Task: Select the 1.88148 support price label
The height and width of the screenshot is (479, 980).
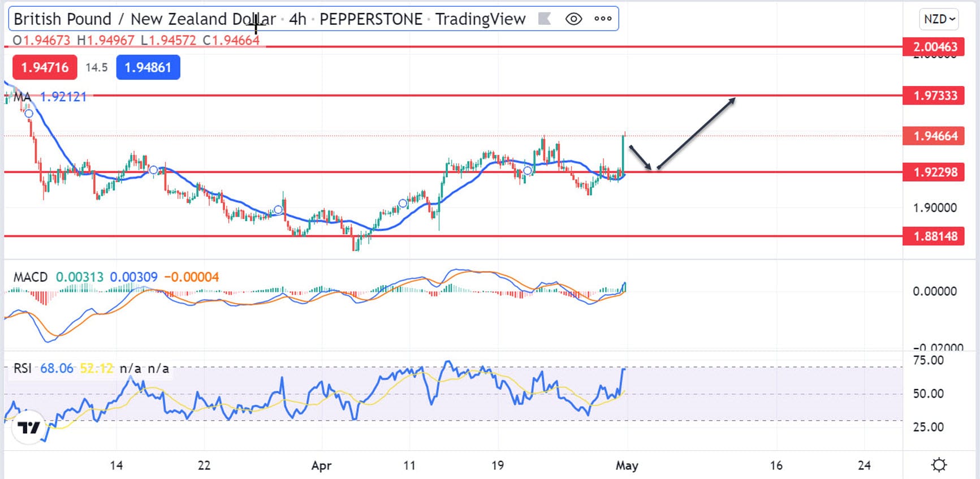Action: tap(935, 236)
